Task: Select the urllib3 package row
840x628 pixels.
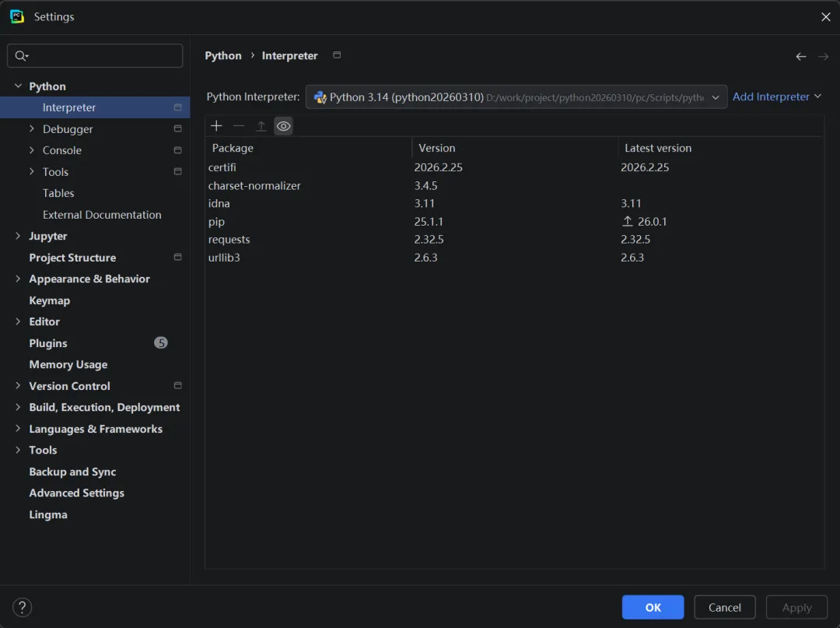Action: tap(513, 258)
